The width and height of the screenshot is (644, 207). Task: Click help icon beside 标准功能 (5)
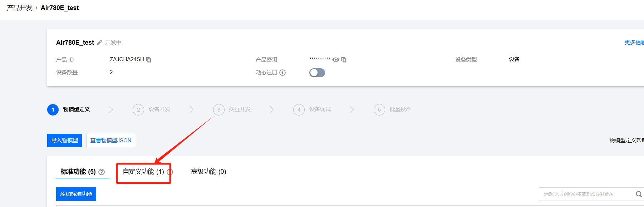102,172
